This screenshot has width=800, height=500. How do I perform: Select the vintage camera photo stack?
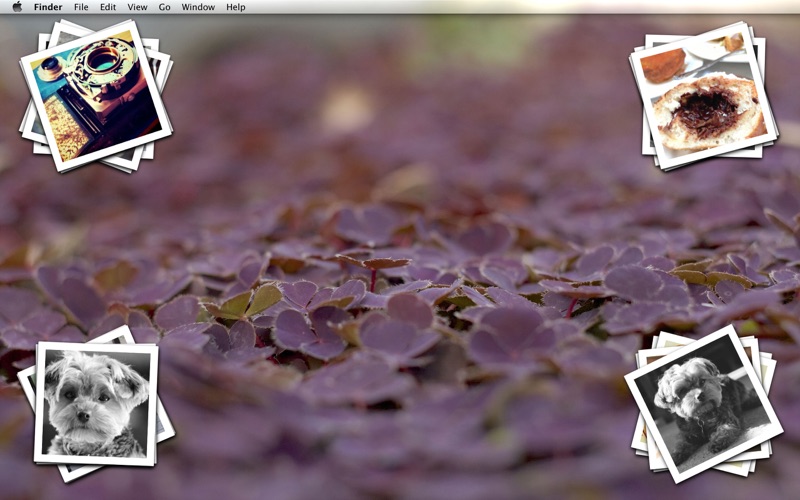point(96,95)
